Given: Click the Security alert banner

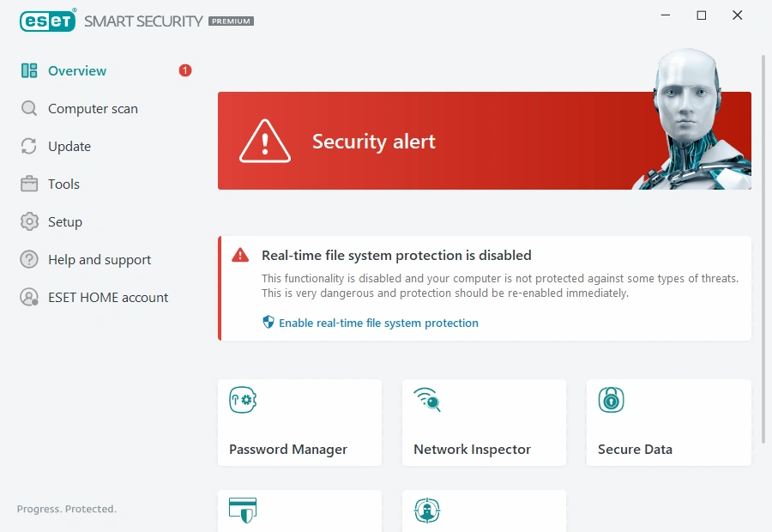Looking at the screenshot, I should [x=484, y=140].
